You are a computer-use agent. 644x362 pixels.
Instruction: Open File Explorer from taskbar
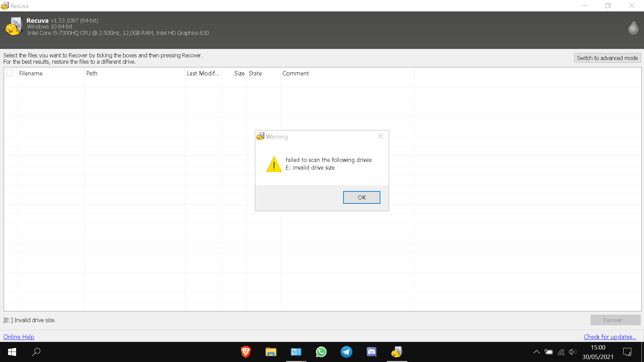(x=271, y=352)
